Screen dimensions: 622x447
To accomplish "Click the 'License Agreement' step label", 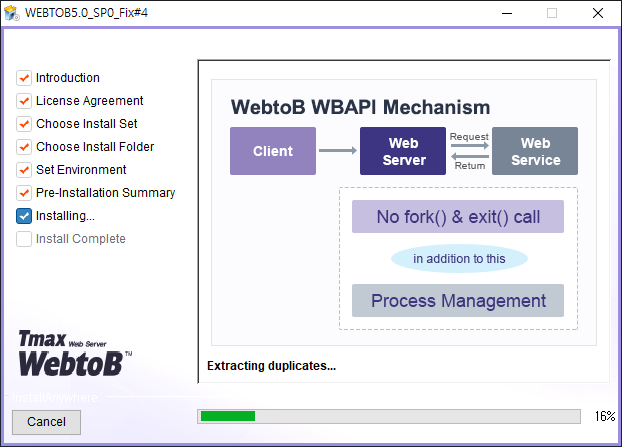I will click(x=90, y=101).
